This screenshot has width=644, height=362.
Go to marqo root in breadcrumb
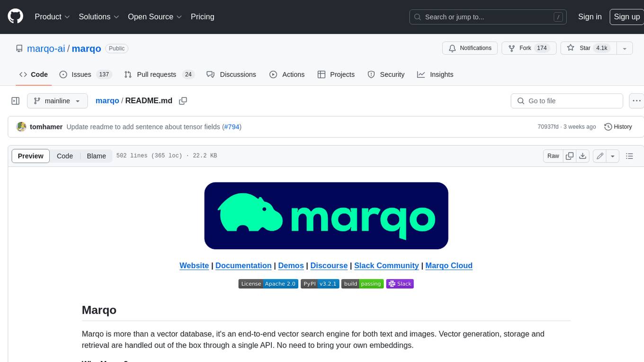107,101
